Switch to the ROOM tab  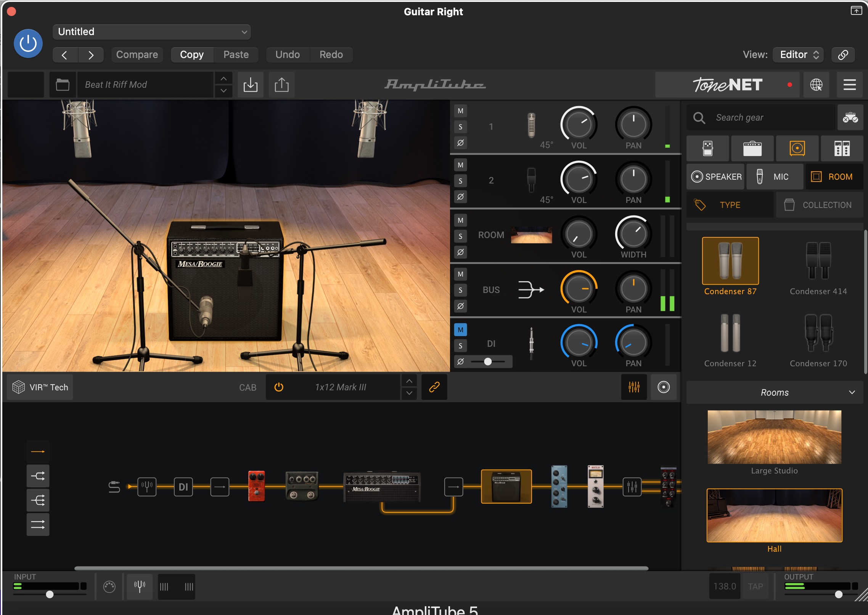pos(834,177)
